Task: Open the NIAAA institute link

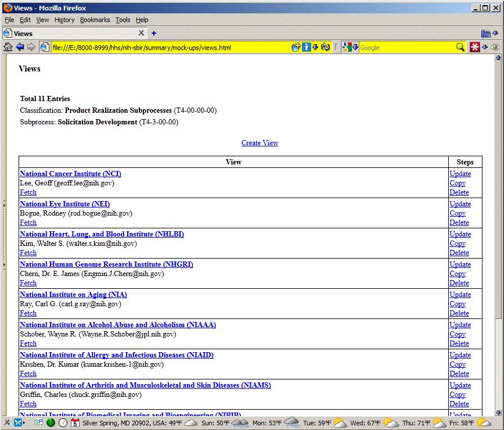Action: tap(118, 325)
